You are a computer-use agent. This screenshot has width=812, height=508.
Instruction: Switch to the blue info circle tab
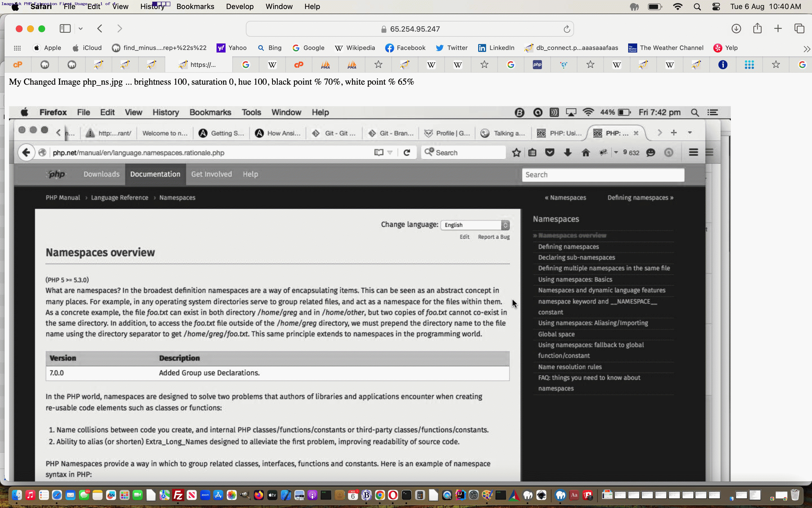click(x=723, y=65)
